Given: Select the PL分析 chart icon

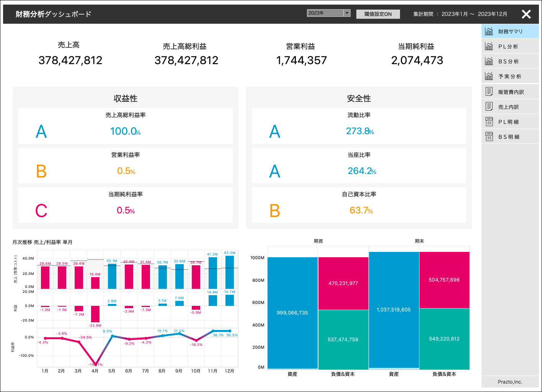Looking at the screenshot, I should (489, 46).
